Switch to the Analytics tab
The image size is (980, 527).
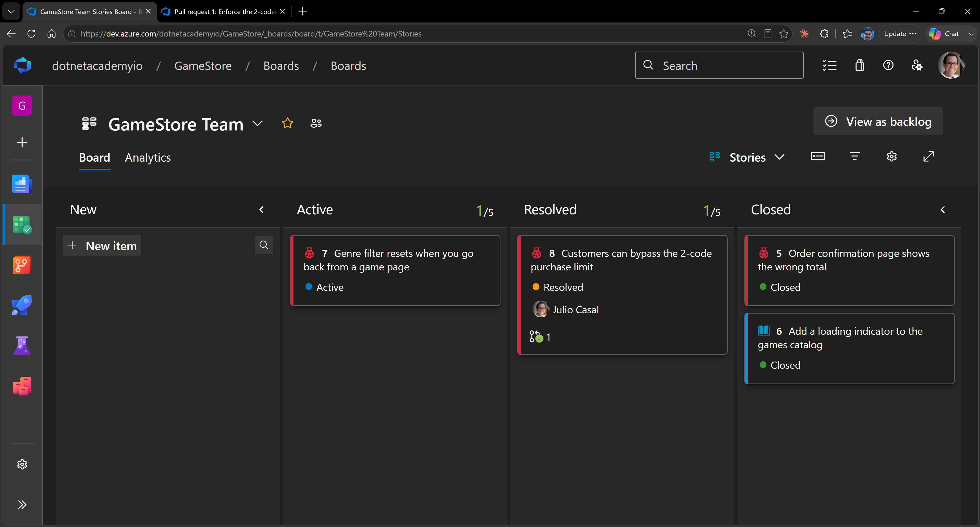pos(148,158)
